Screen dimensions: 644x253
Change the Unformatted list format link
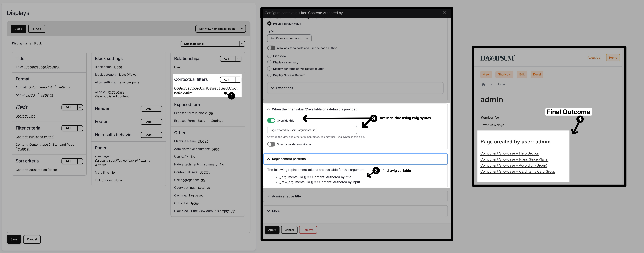40,87
